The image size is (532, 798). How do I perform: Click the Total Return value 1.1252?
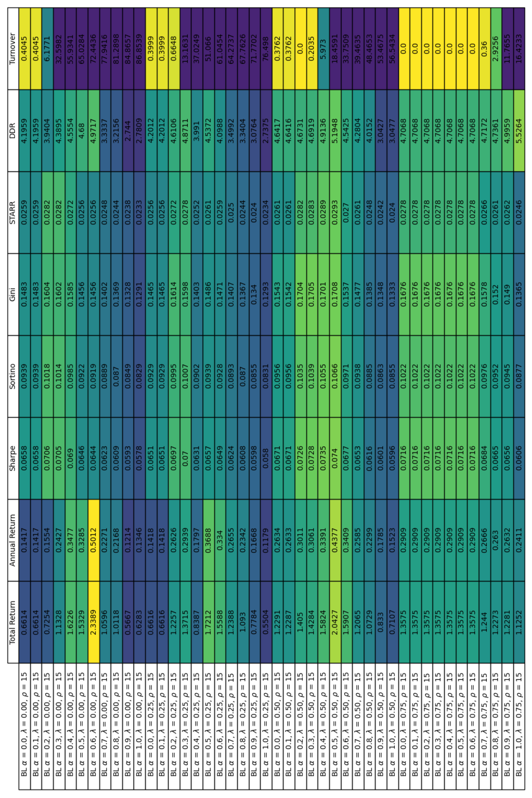pos(519,622)
